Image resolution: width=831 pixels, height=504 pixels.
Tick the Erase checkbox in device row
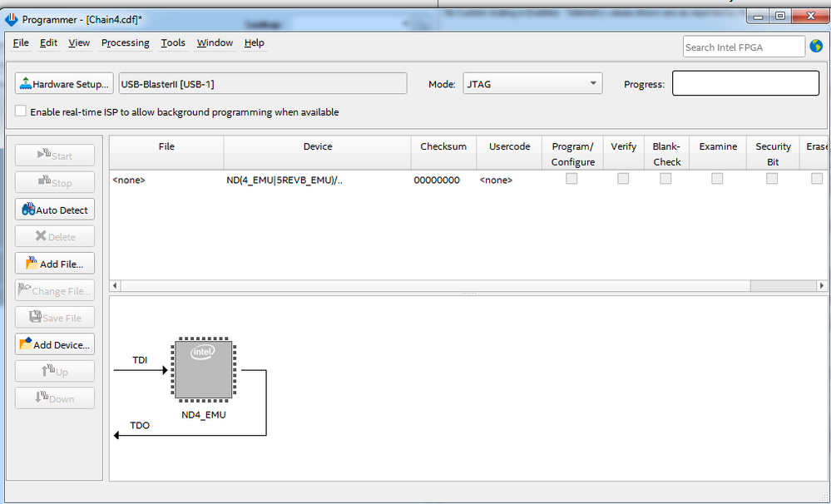(817, 179)
